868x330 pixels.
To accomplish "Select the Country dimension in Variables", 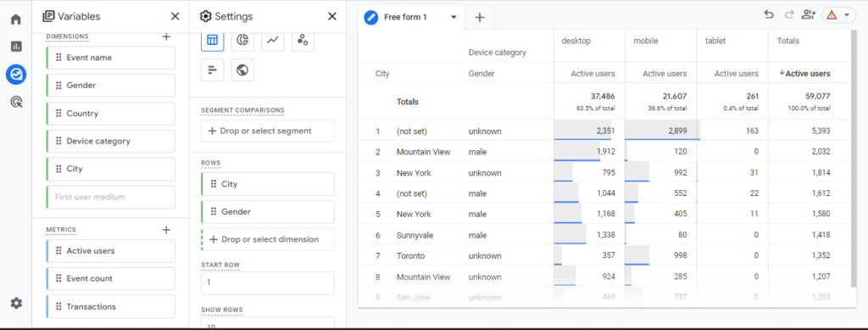I will [111, 114].
